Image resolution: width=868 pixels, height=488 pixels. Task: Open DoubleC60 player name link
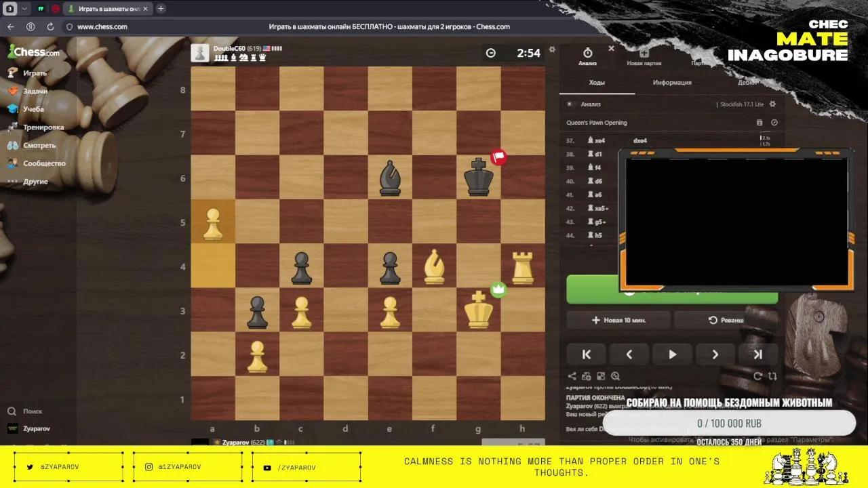[x=229, y=49]
